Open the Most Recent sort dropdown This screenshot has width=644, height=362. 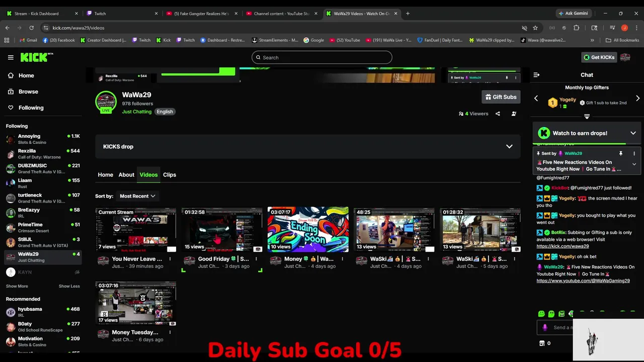tap(137, 196)
